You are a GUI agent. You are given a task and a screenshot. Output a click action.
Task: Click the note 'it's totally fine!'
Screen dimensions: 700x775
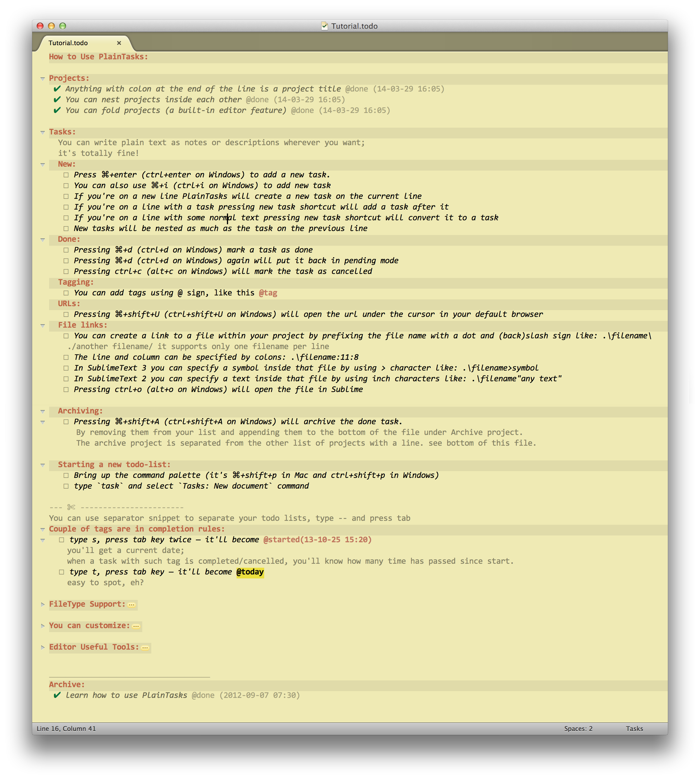coord(98,153)
